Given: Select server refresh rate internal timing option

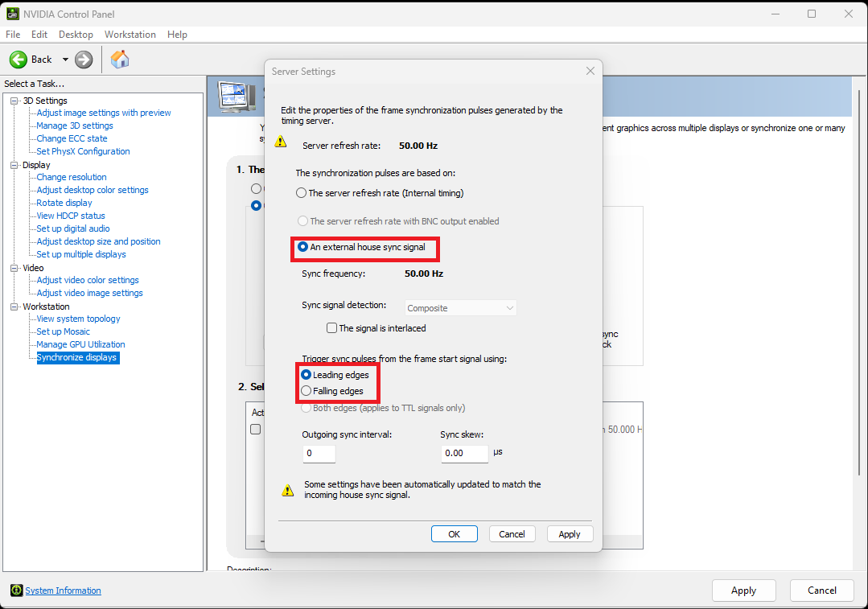Looking at the screenshot, I should click(x=301, y=192).
